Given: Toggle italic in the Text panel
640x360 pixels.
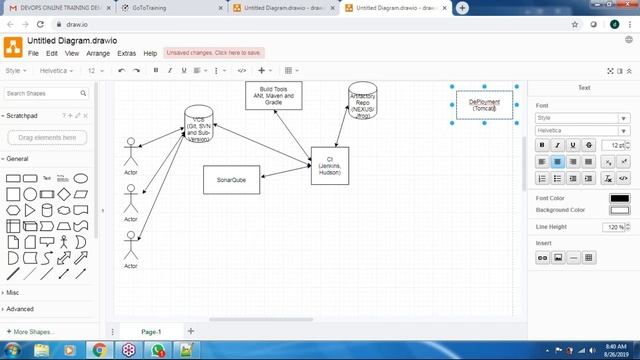Looking at the screenshot, I should coord(558,145).
